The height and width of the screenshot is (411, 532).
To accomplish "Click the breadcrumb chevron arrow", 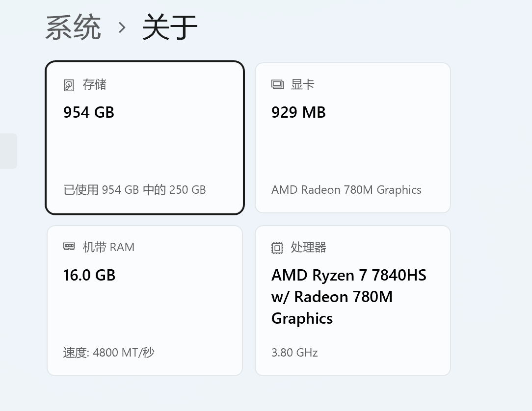I will point(122,28).
